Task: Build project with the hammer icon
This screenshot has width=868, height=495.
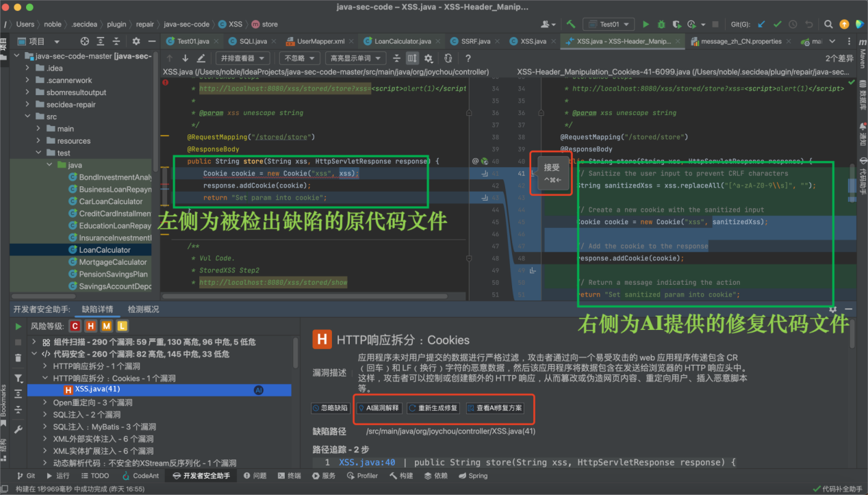Action: pyautogui.click(x=570, y=24)
